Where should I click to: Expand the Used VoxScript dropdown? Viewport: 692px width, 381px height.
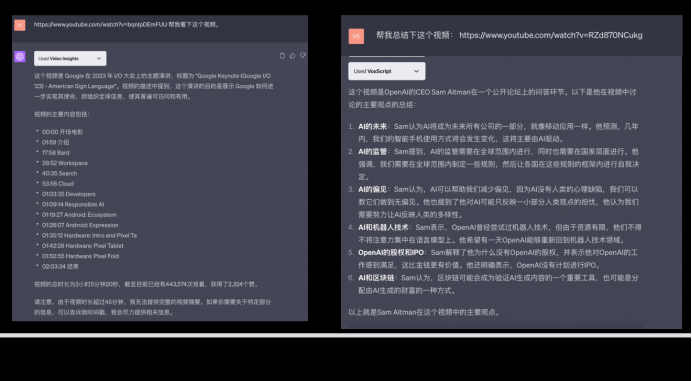387,71
